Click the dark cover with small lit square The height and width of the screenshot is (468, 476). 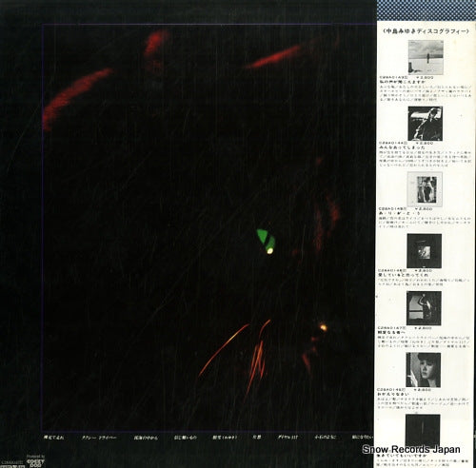click(425, 251)
